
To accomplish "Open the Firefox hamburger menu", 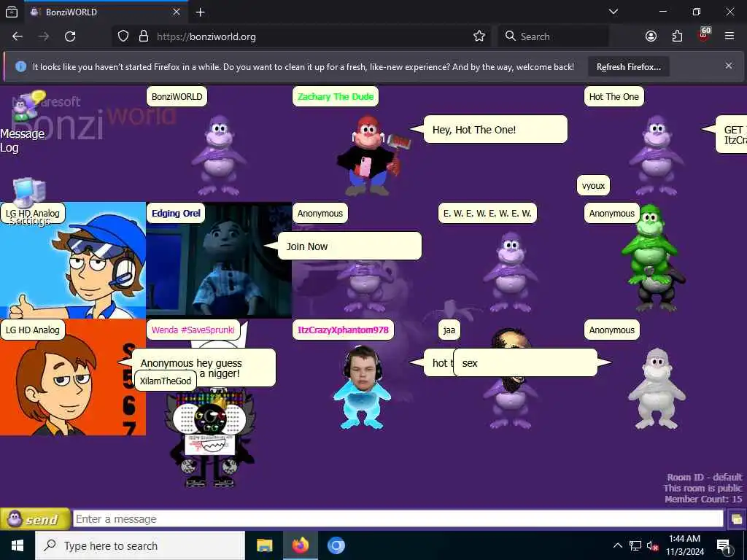I will 729,36.
